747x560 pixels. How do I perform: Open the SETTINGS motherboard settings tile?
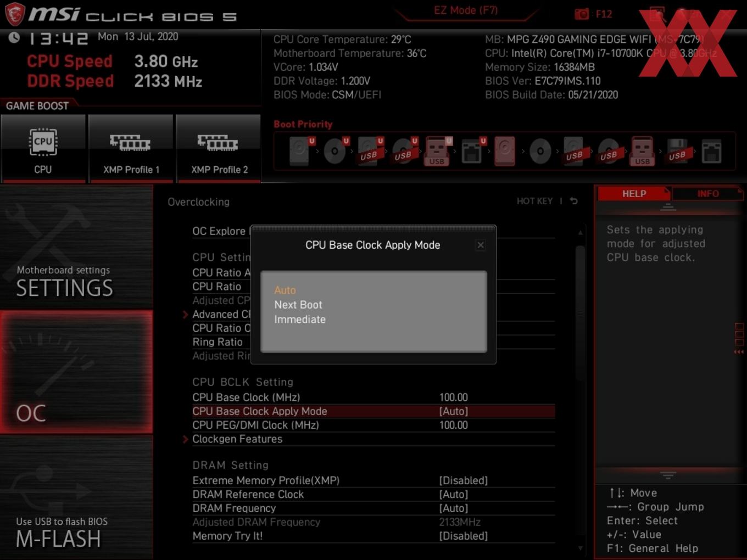[76, 247]
